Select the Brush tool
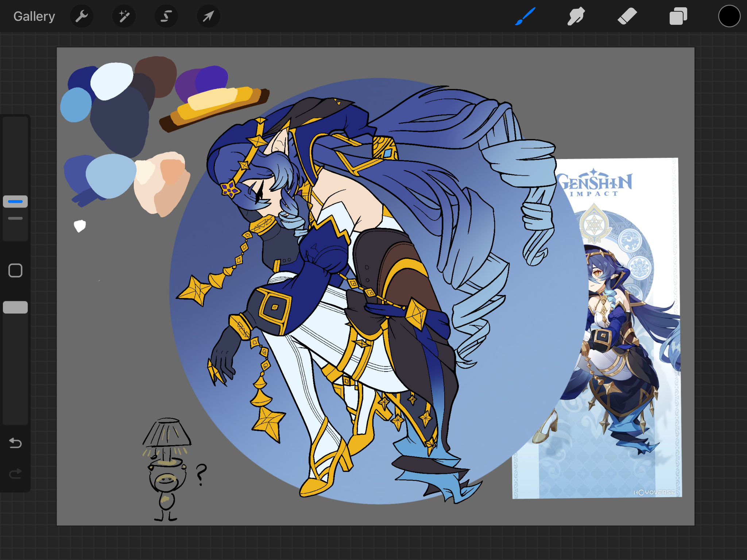The image size is (747, 560). click(525, 16)
